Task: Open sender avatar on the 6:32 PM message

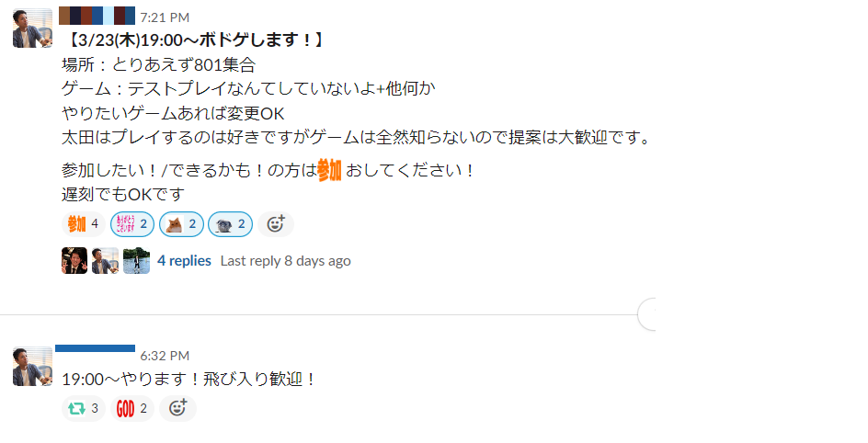Action: pyautogui.click(x=33, y=366)
